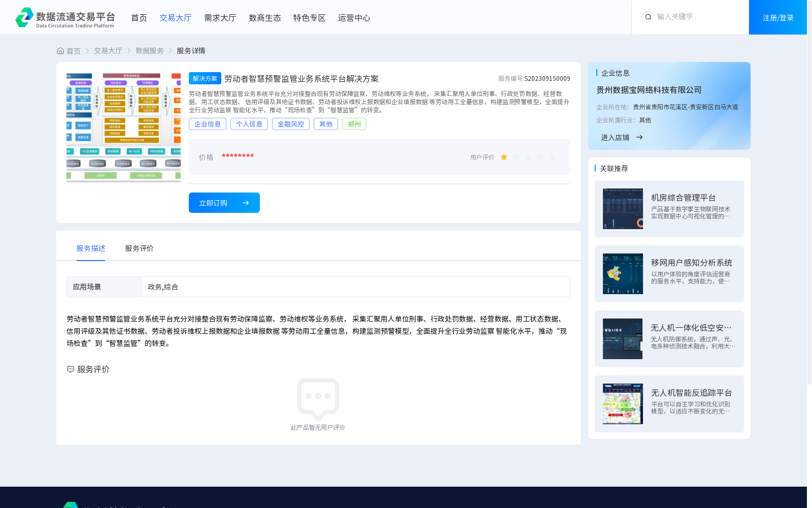Open 移网用户感知分析系统 thumbnail
Viewport: 812px width, 508px height.
[623, 274]
